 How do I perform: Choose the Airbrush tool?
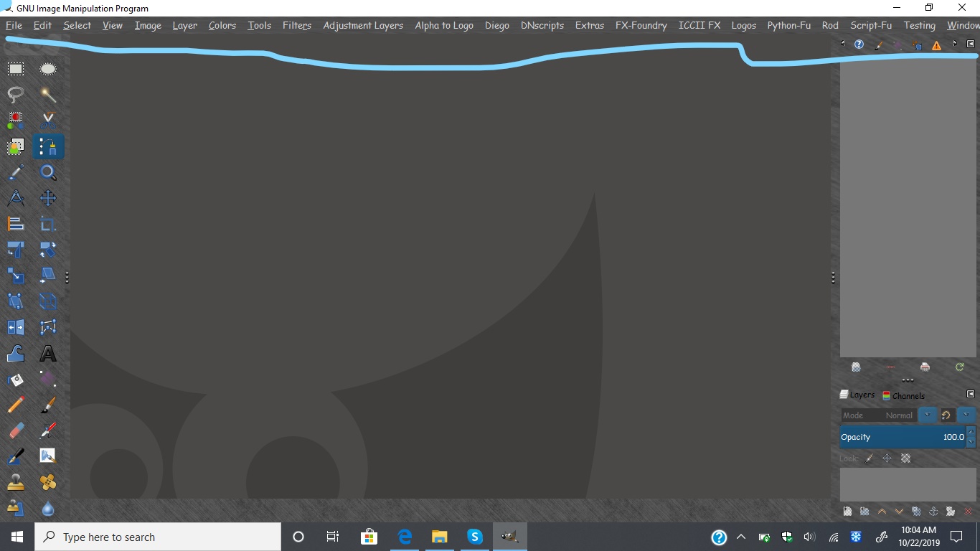[48, 430]
